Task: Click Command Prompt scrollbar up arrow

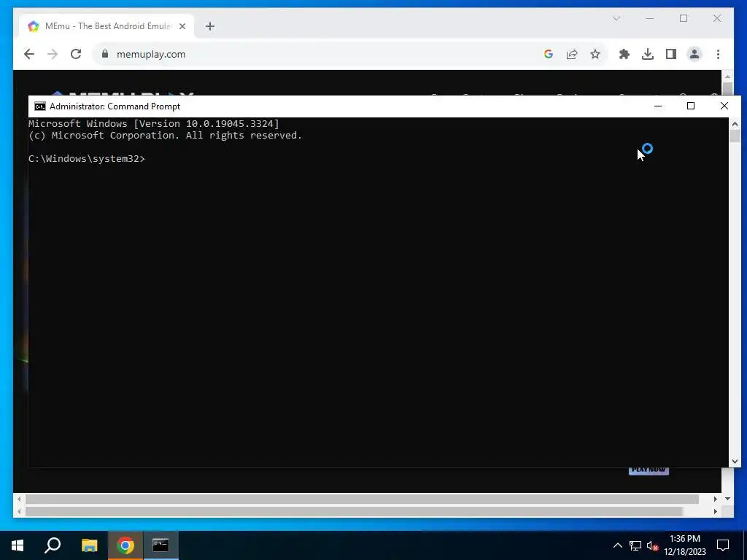Action: click(735, 124)
